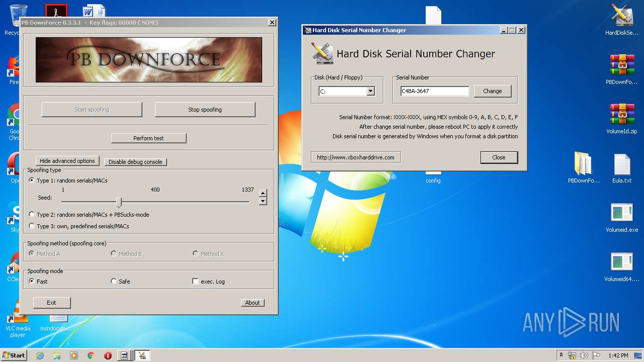Image resolution: width=644 pixels, height=362 pixels.
Task: Click the Perform test button
Action: point(148,138)
